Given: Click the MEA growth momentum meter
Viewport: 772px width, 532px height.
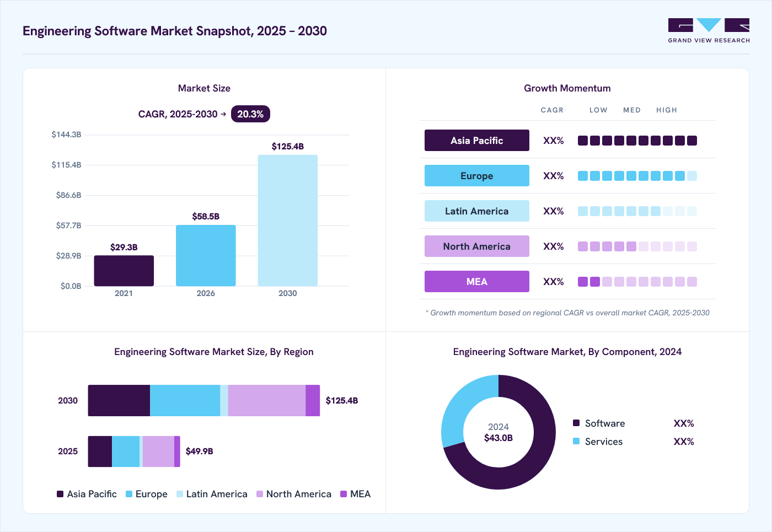Looking at the screenshot, I should coord(637,282).
